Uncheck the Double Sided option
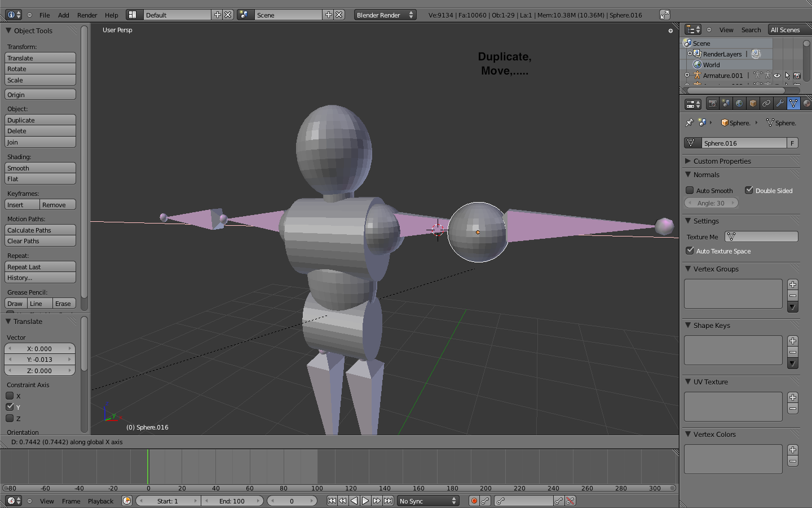This screenshot has width=812, height=508. 749,190
